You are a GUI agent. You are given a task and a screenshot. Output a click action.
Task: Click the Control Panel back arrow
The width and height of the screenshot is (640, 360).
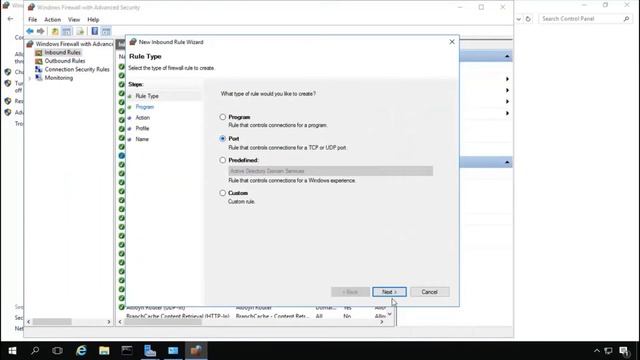(x=10, y=19)
